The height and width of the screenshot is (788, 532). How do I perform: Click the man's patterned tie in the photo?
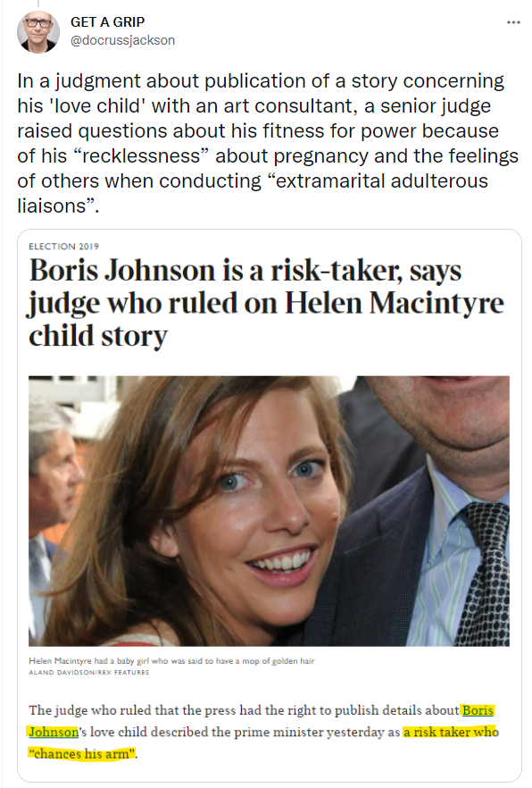(x=483, y=573)
